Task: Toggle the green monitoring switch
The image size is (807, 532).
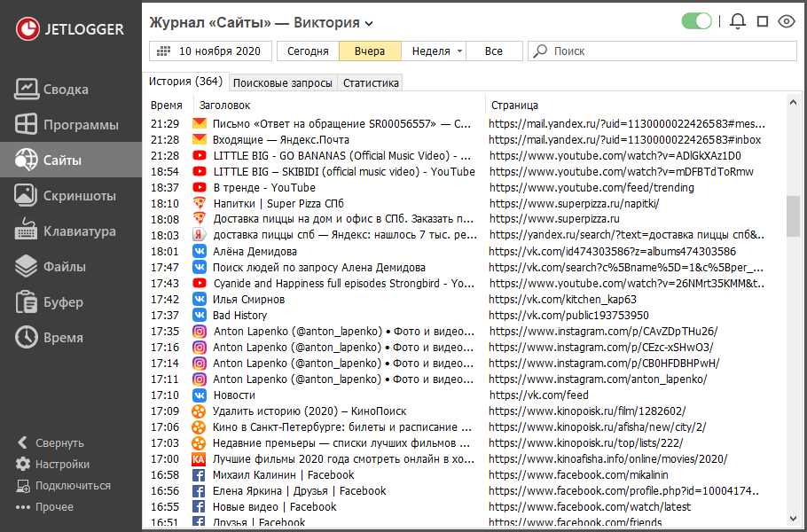Action: click(x=697, y=22)
